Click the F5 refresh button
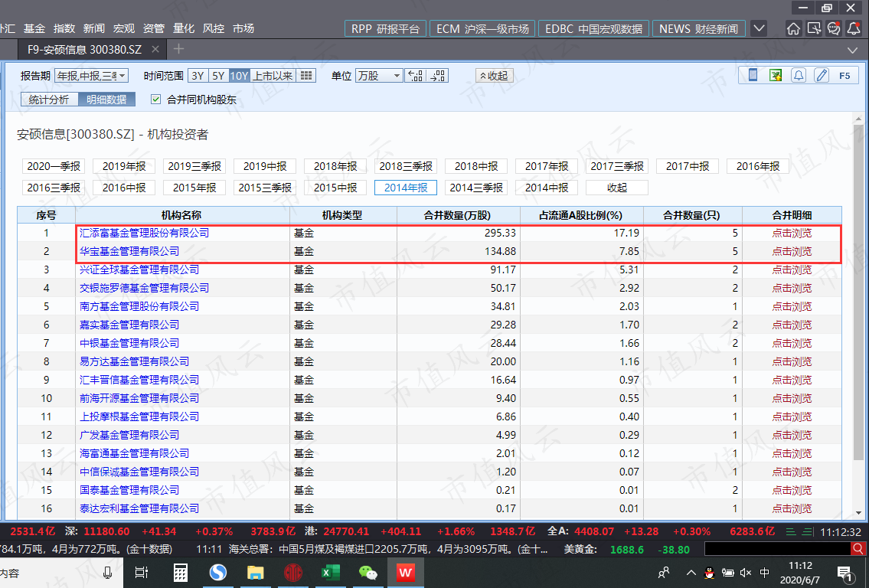The height and width of the screenshot is (588, 869). pos(844,75)
